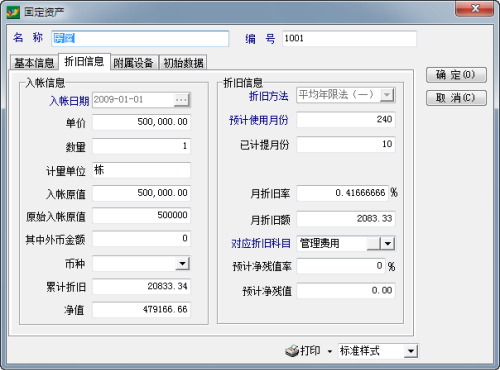500x370 pixels.
Task: Click the 取消(C) cancel button
Action: click(456, 98)
